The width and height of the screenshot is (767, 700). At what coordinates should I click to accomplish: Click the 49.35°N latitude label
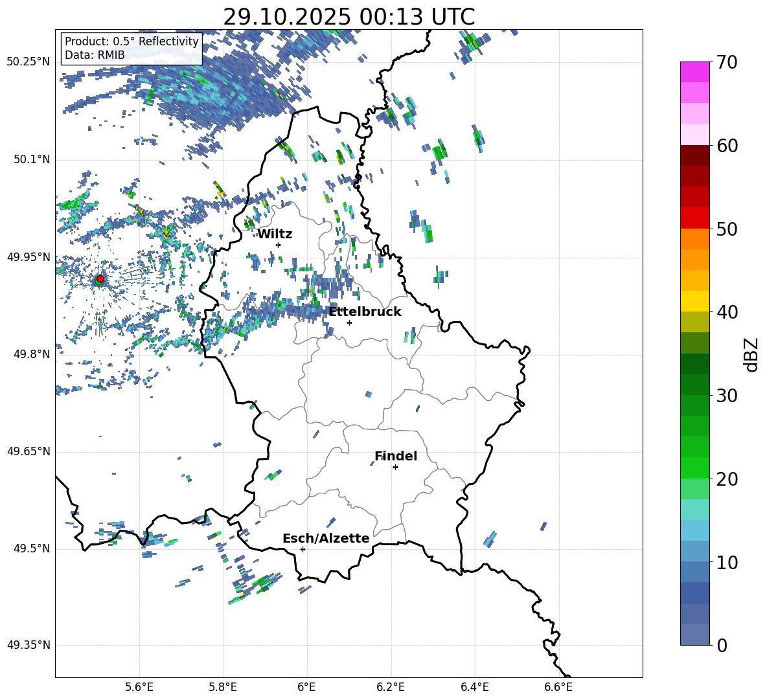tap(29, 645)
